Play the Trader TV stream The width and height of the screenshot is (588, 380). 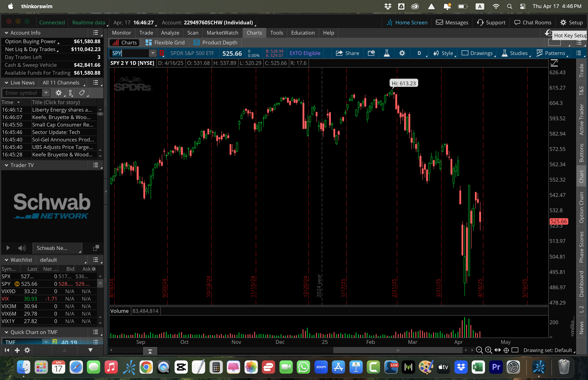[8, 248]
